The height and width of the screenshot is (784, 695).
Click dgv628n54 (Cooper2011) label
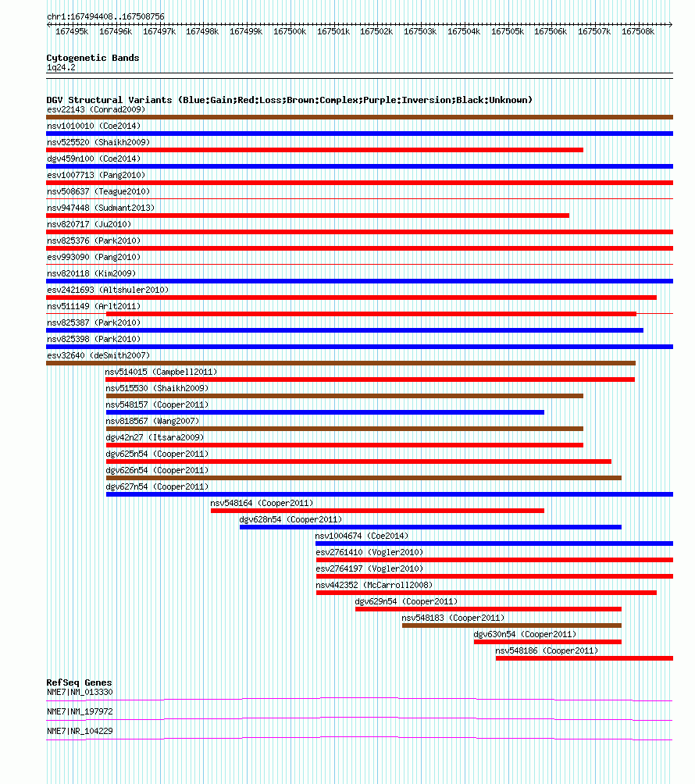291,519
